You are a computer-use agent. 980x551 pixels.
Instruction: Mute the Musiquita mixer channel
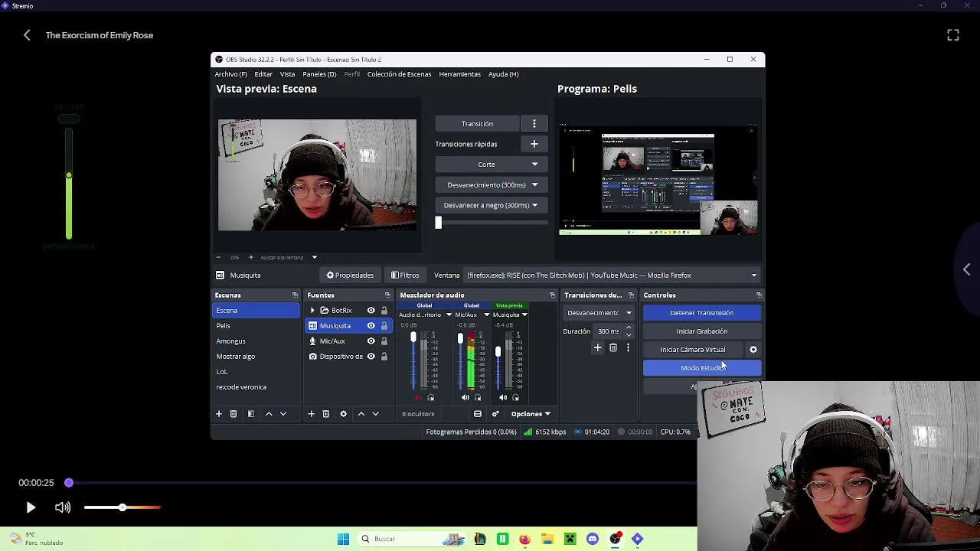point(503,398)
